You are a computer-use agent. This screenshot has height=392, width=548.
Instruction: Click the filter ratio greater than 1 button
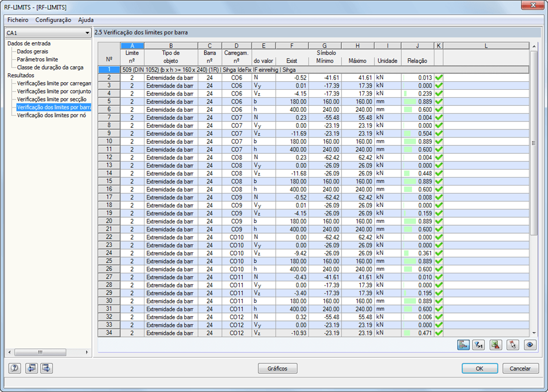coord(478,345)
